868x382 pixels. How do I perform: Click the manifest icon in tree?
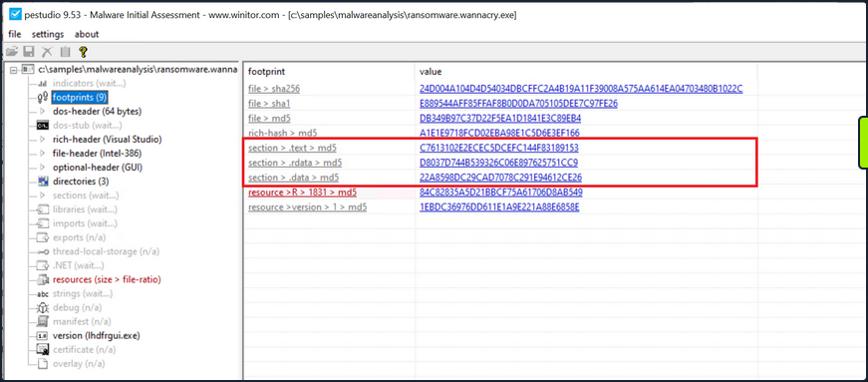(43, 321)
